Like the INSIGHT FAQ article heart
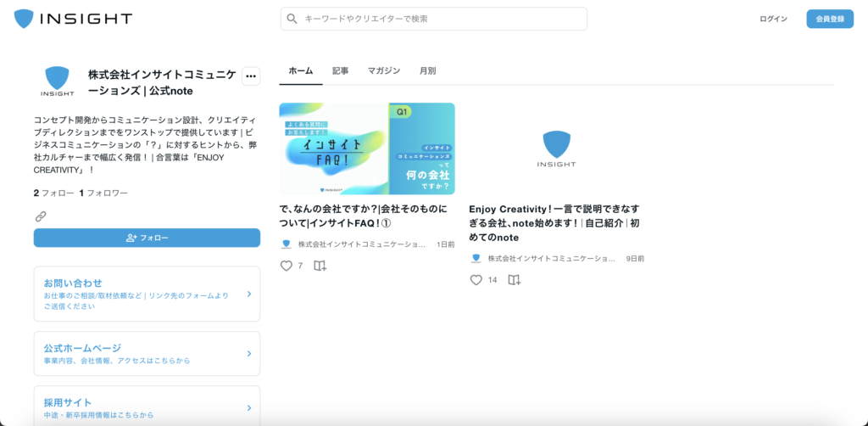868x426 pixels. 286,266
